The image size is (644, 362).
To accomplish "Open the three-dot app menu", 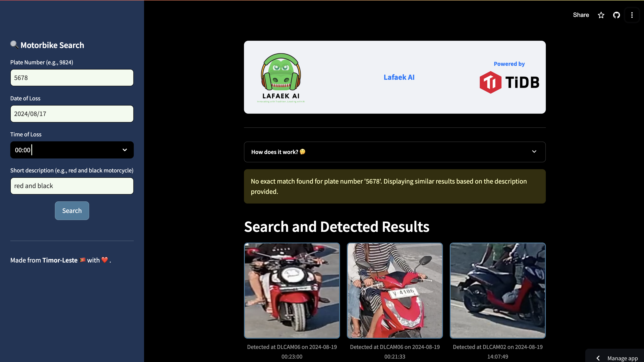I will [632, 15].
